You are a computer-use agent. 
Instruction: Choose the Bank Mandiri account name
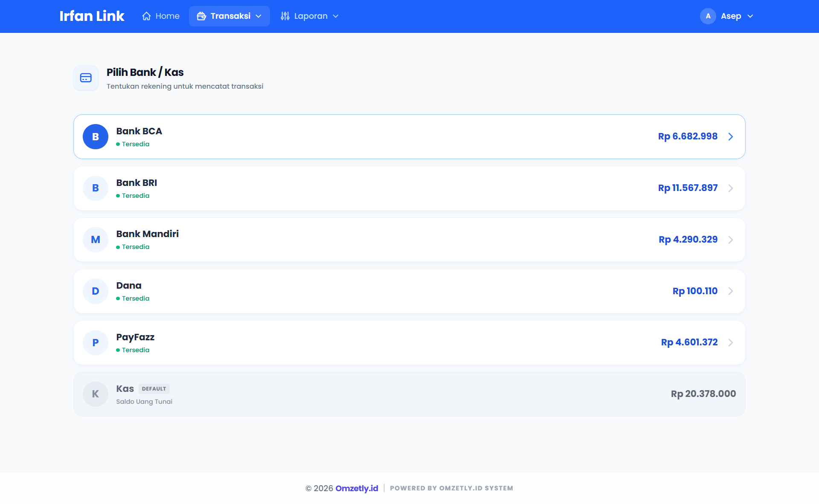coord(147,234)
